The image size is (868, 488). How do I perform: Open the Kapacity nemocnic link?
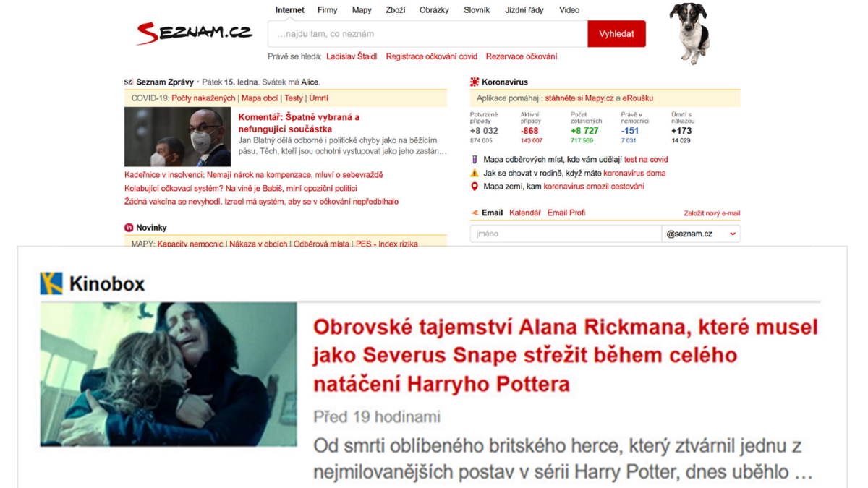(190, 244)
